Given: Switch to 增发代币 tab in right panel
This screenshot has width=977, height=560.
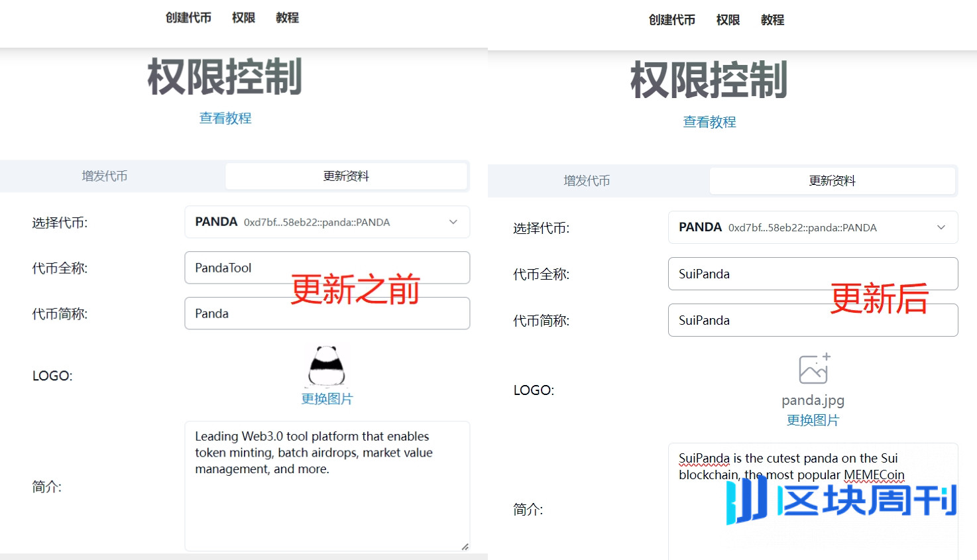Looking at the screenshot, I should (x=587, y=181).
